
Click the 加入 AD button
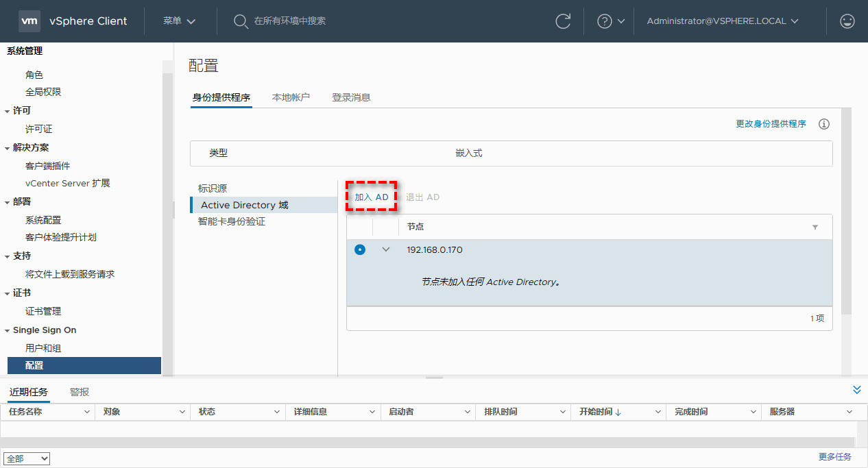pos(372,197)
